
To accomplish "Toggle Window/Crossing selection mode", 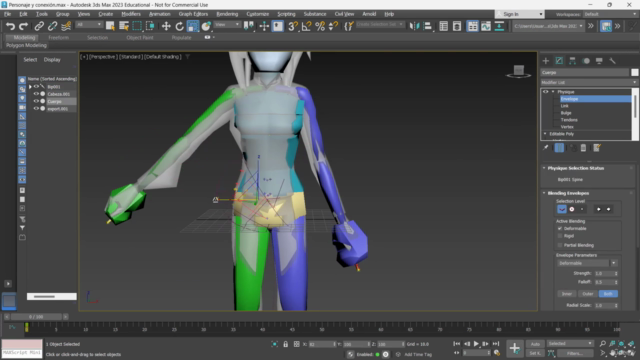I will tap(150, 26).
